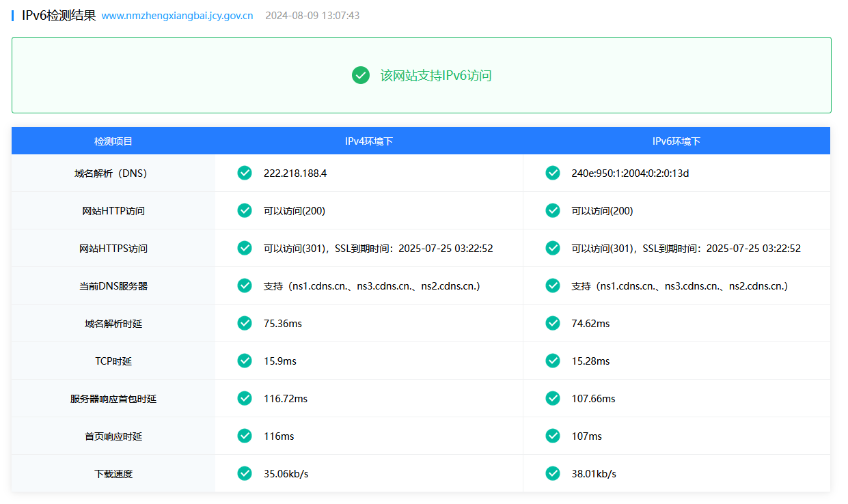Select the 网站HTTPS访问 row label
848x504 pixels.
113,249
